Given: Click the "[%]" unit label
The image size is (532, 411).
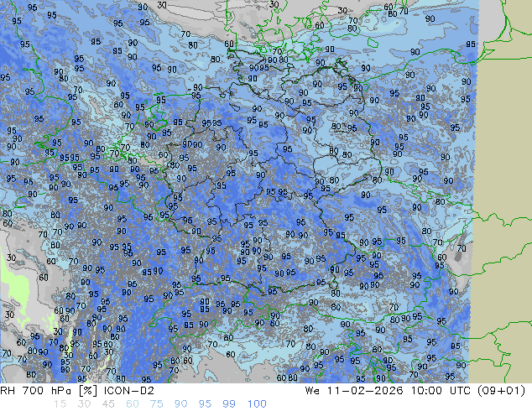Looking at the screenshot, I should point(88,391).
